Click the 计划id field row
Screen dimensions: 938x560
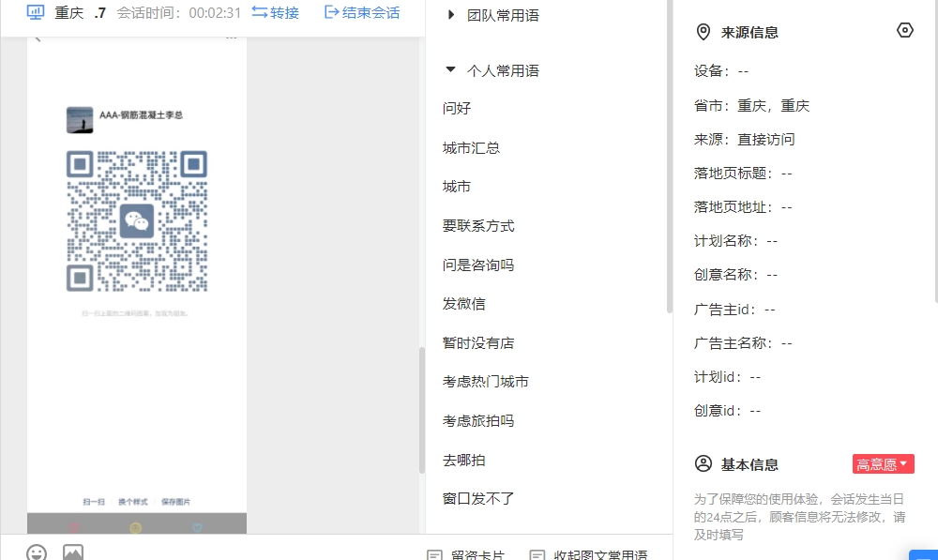(x=728, y=377)
